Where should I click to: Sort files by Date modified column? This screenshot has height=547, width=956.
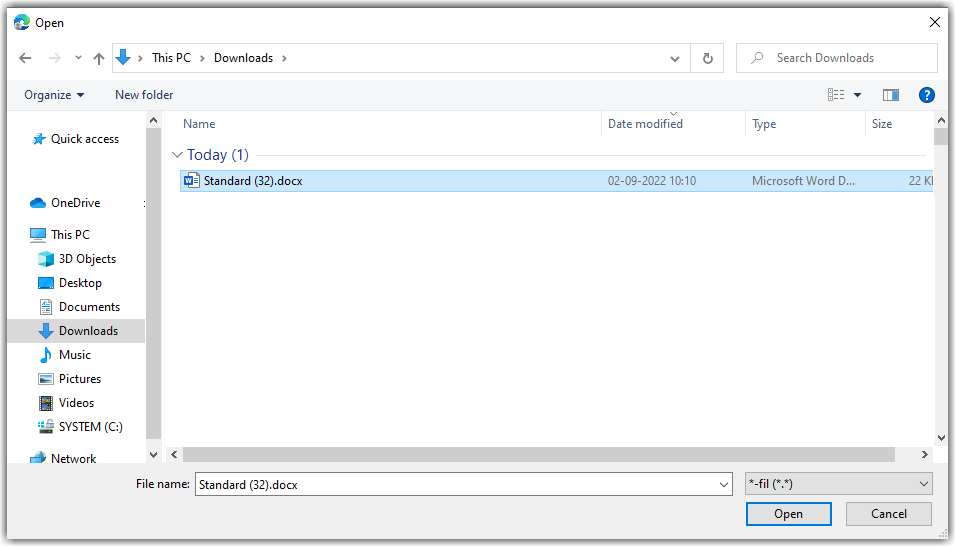[x=645, y=124]
